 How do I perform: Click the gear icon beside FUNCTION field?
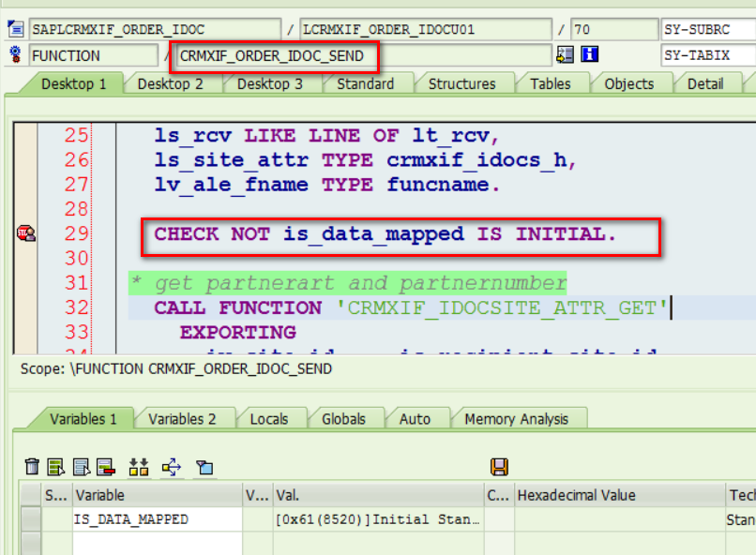[15, 54]
